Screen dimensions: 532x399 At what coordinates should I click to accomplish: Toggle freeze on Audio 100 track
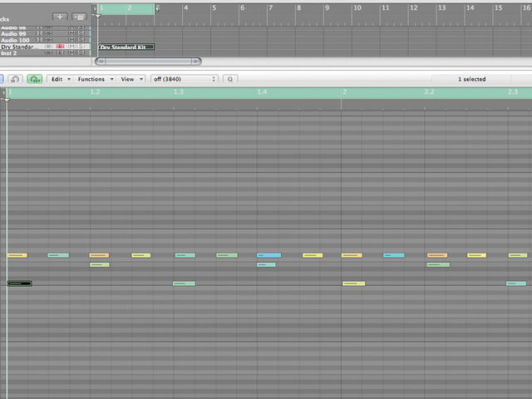[x=48, y=40]
